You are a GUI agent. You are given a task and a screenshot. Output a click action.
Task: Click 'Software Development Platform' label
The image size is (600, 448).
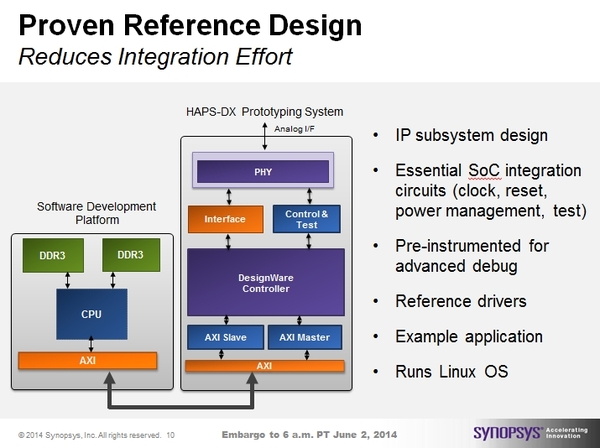(96, 213)
